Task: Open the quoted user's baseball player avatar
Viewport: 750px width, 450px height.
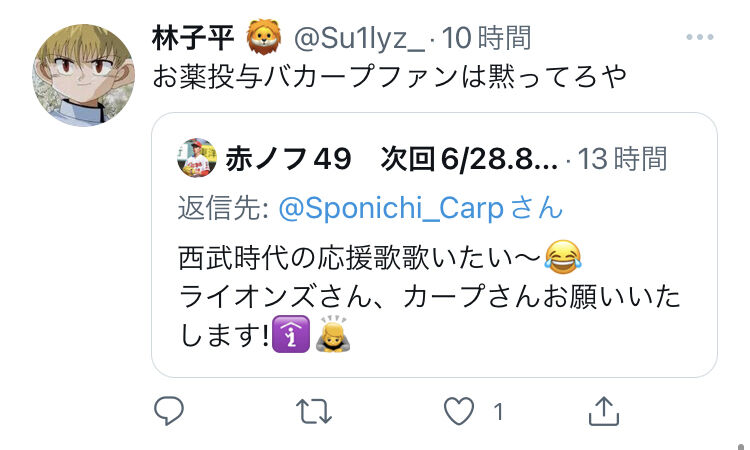Action: (x=197, y=158)
